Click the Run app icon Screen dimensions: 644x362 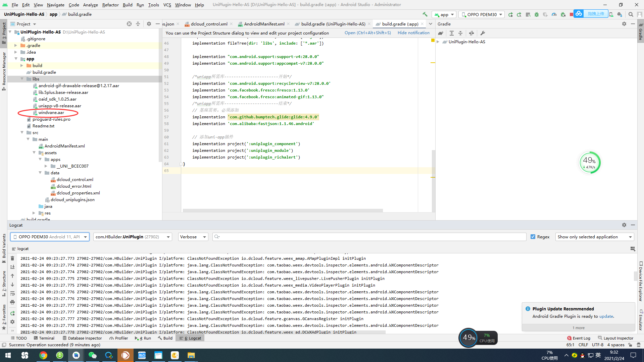pos(510,14)
